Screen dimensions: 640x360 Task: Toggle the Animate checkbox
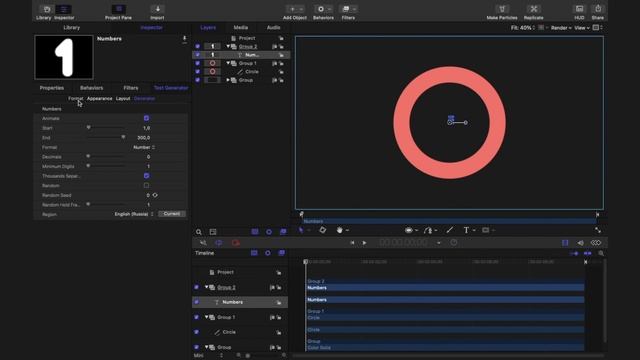tap(147, 118)
